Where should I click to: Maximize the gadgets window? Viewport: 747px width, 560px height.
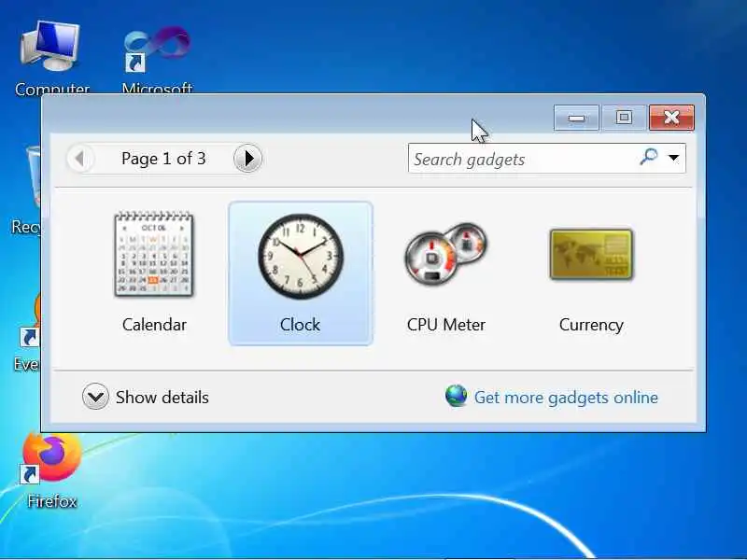click(x=624, y=118)
